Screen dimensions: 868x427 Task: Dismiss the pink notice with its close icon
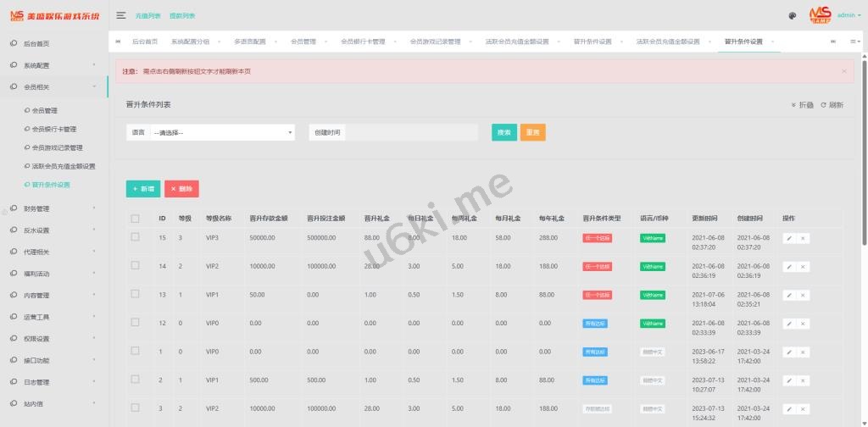[843, 71]
